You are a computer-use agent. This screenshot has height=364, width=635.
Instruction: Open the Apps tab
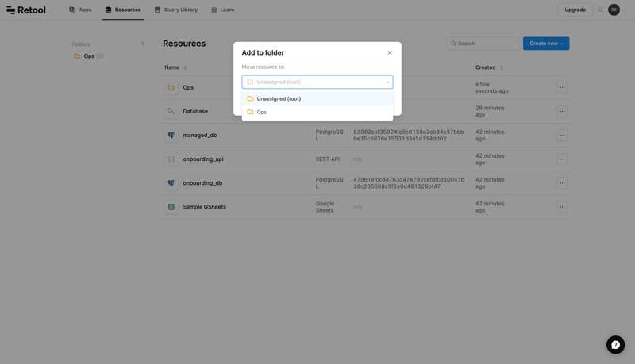(80, 10)
